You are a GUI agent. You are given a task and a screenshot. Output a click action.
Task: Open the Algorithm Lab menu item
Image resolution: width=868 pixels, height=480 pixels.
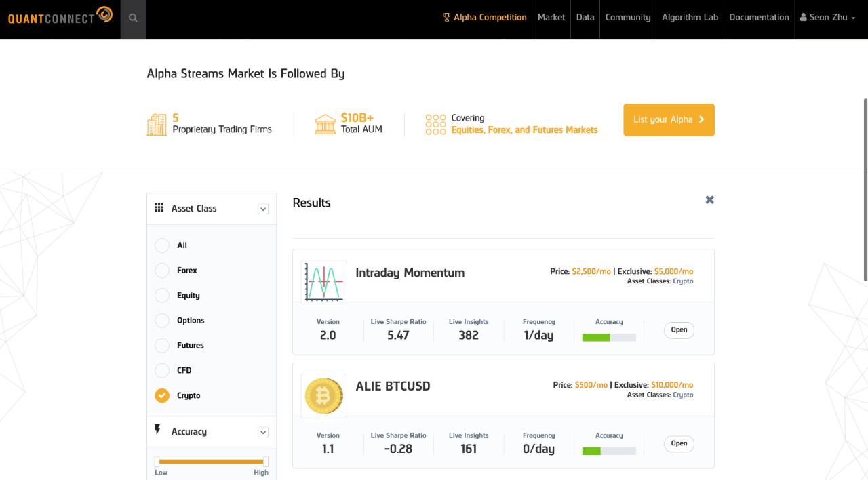[x=690, y=18]
